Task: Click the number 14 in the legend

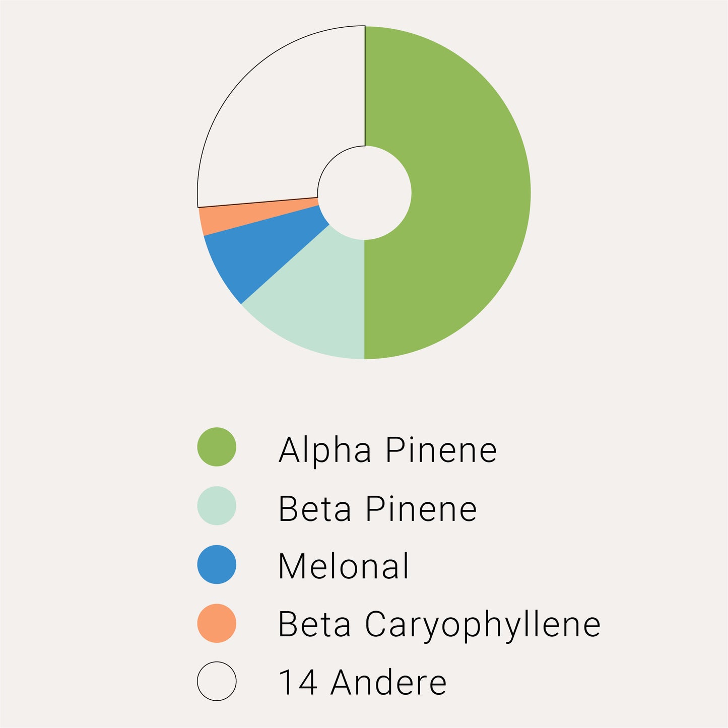Action: pos(297,683)
